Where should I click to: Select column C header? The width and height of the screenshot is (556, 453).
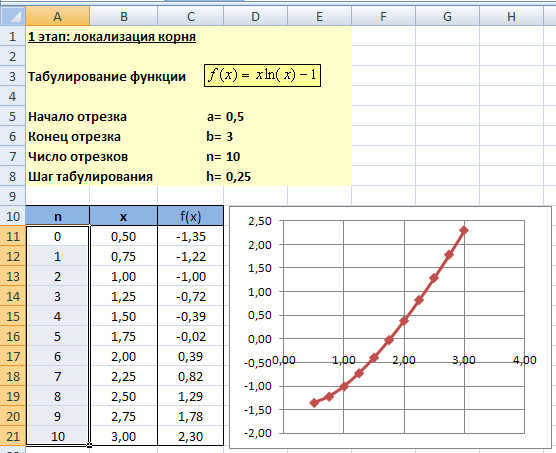(x=191, y=16)
